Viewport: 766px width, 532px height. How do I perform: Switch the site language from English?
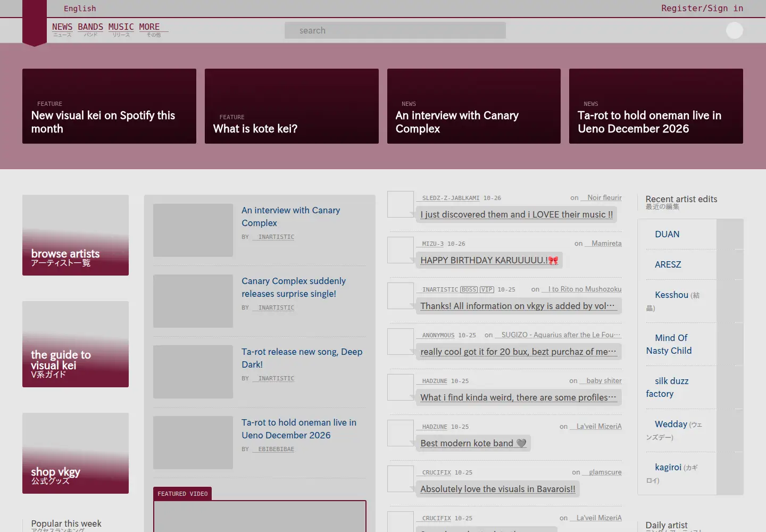(x=80, y=9)
